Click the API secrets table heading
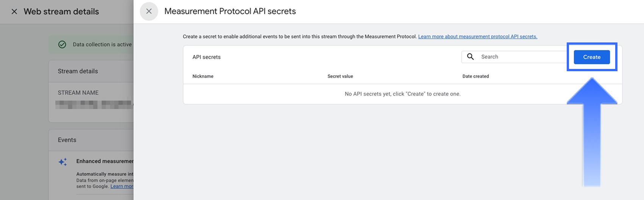644x200 pixels. [206, 57]
